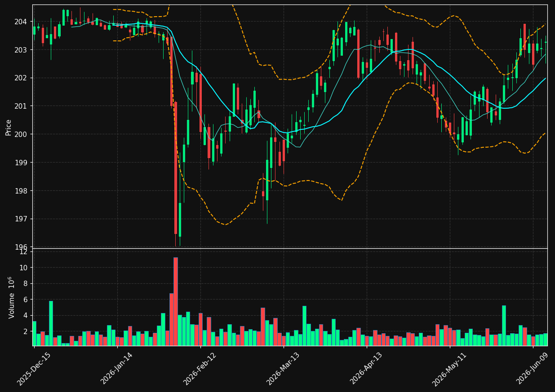Select the 204 price tick label
The image size is (555, 392).
21,22
